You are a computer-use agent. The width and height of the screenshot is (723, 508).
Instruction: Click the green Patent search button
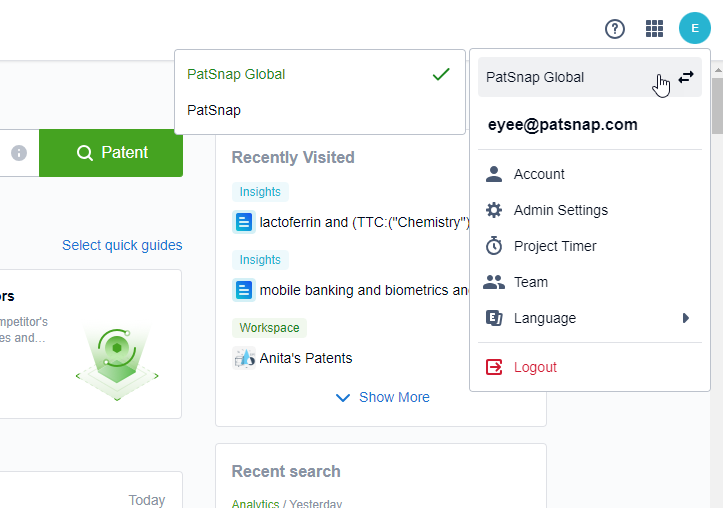111,153
